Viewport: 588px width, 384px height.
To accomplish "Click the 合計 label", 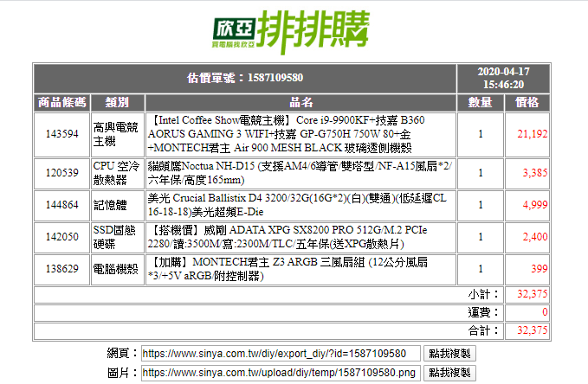I will pyautogui.click(x=483, y=330).
